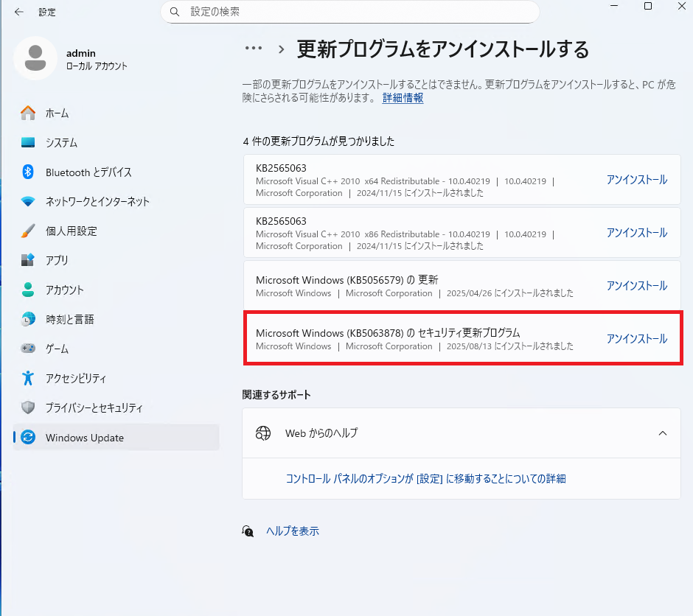Viewport: 693px width, 616px height.
Task: Select Windows Update in sidebar
Action: click(116, 437)
